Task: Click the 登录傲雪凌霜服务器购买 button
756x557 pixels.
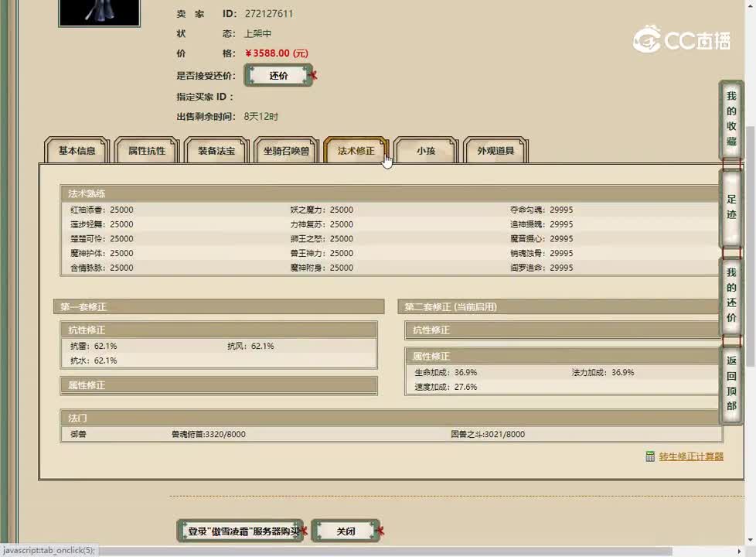Action: coord(240,531)
